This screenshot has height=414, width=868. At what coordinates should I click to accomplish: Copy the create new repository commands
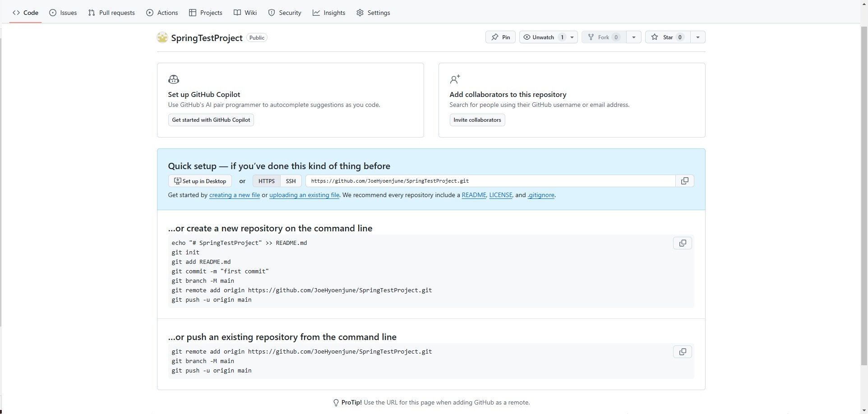point(683,243)
